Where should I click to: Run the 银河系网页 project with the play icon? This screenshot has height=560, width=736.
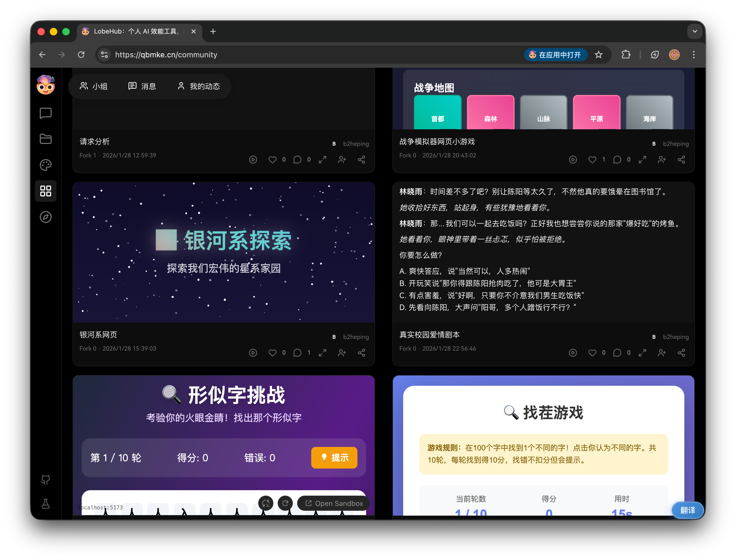253,353
